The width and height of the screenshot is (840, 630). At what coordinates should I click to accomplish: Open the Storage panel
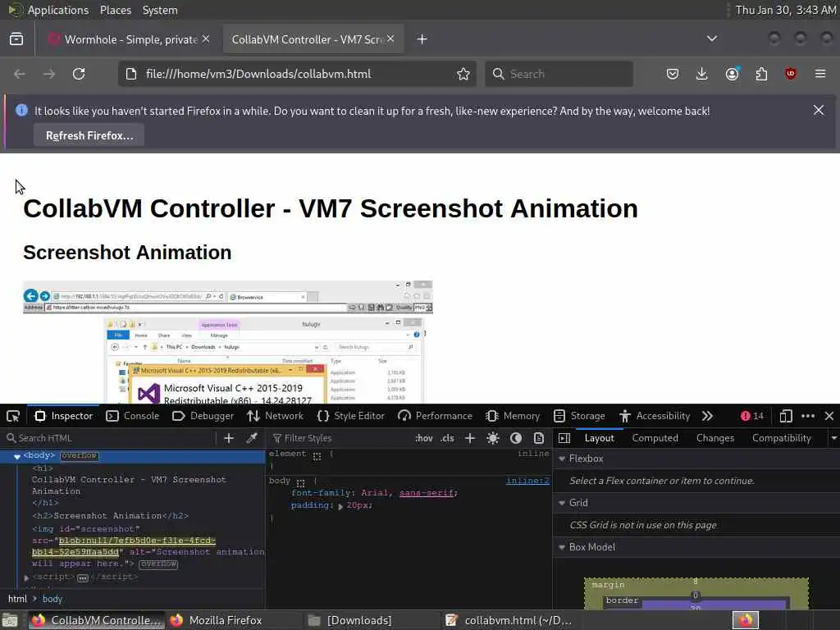point(579,416)
